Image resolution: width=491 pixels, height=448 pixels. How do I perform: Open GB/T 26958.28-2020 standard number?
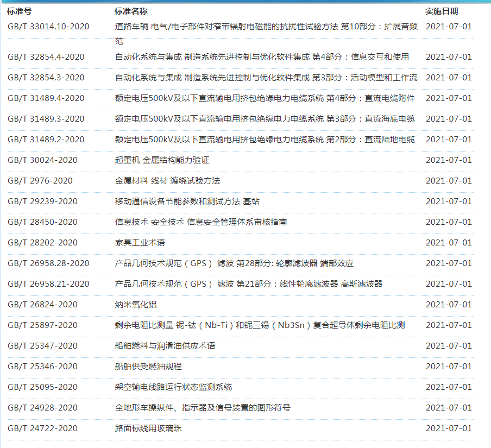coord(48,263)
